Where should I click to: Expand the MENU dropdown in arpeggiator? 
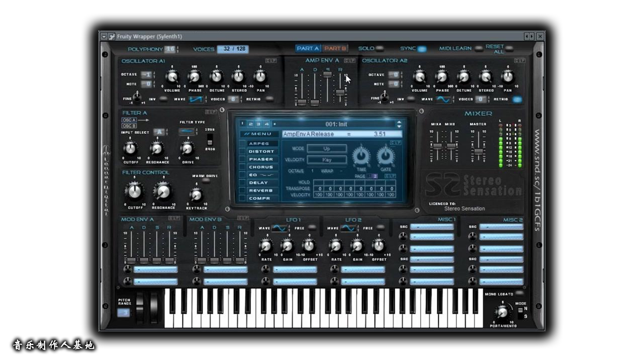(258, 134)
